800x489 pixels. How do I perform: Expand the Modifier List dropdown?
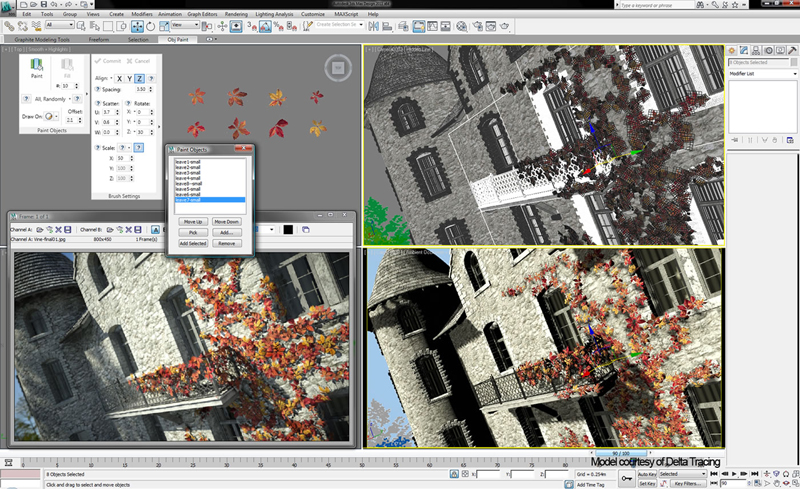click(761, 74)
